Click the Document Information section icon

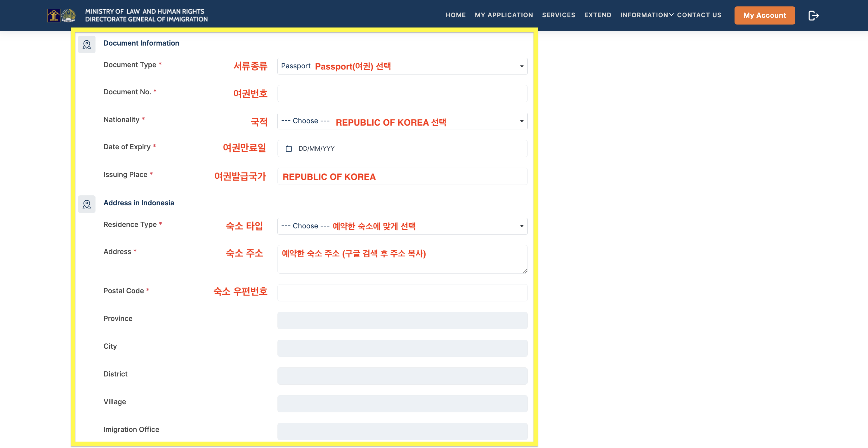[87, 44]
